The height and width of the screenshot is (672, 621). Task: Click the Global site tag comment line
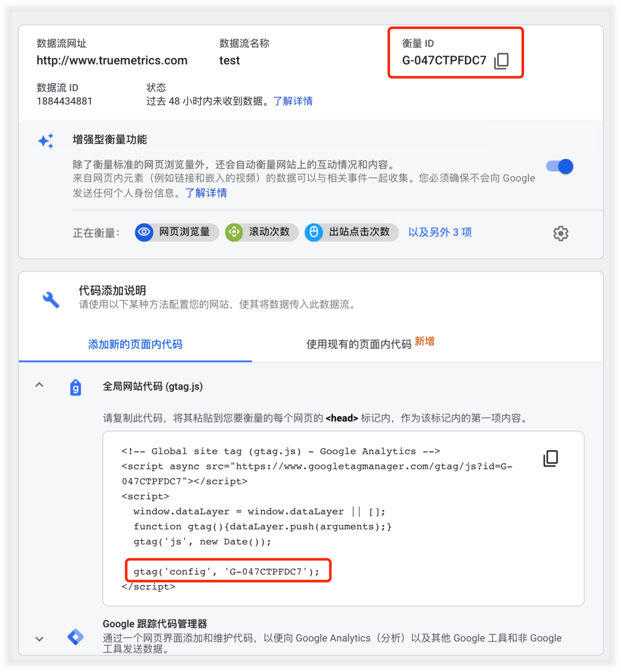tap(281, 452)
